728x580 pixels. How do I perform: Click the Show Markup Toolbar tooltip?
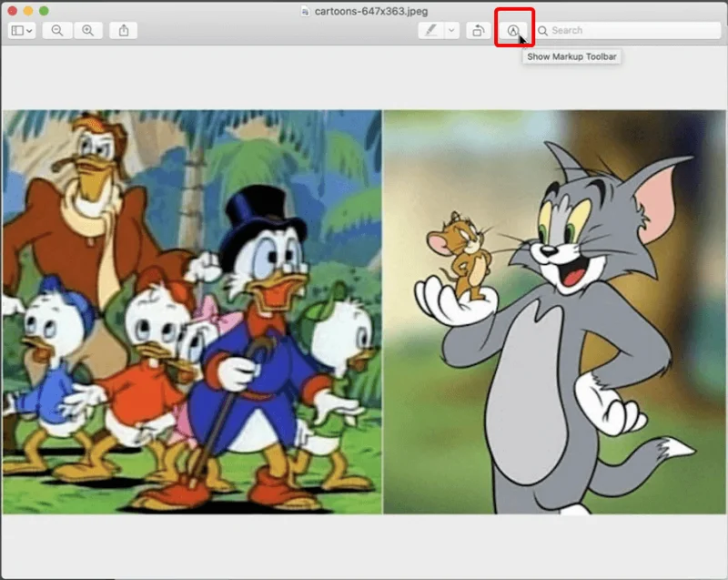(572, 57)
